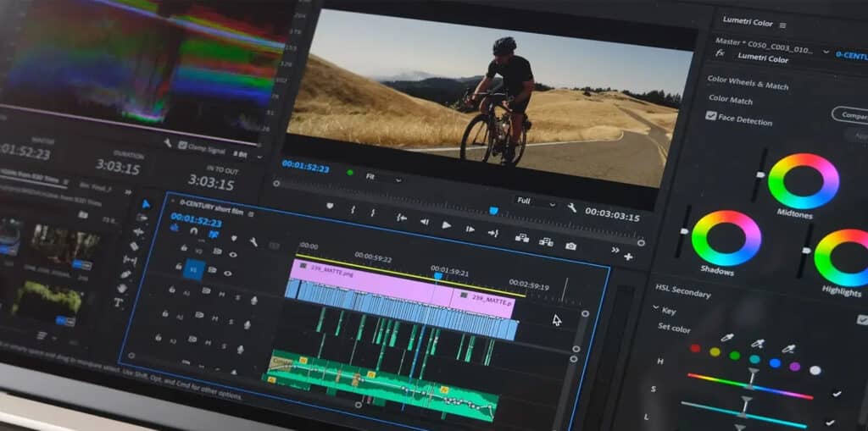868x431 pixels.
Task: Add marker in Program Monitor
Action: [330, 206]
